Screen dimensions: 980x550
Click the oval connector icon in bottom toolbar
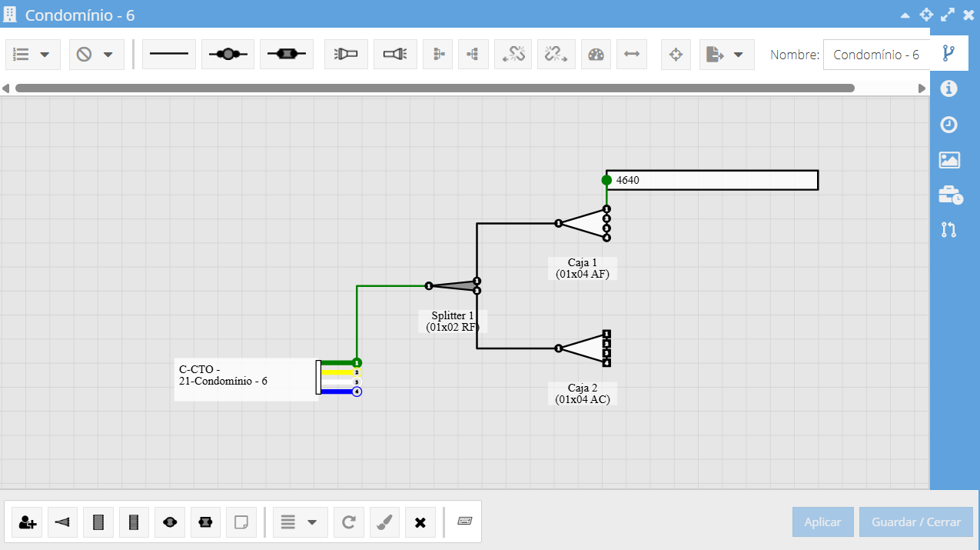170,522
